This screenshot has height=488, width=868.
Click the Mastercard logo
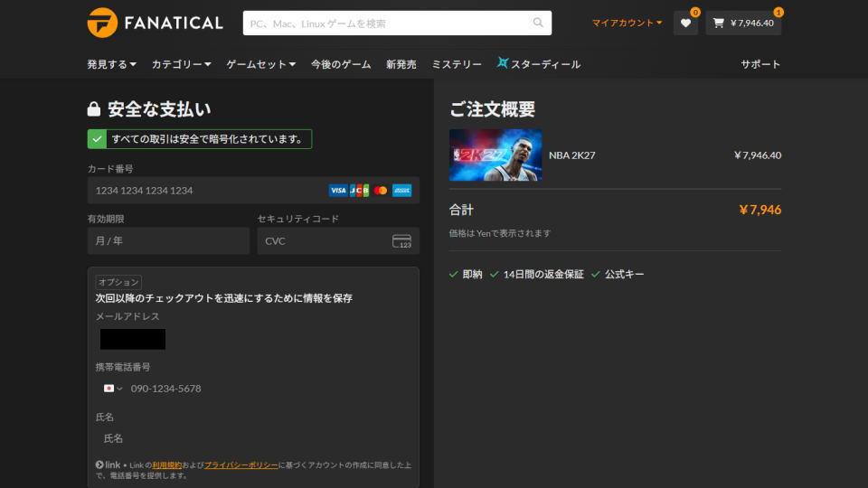(381, 191)
